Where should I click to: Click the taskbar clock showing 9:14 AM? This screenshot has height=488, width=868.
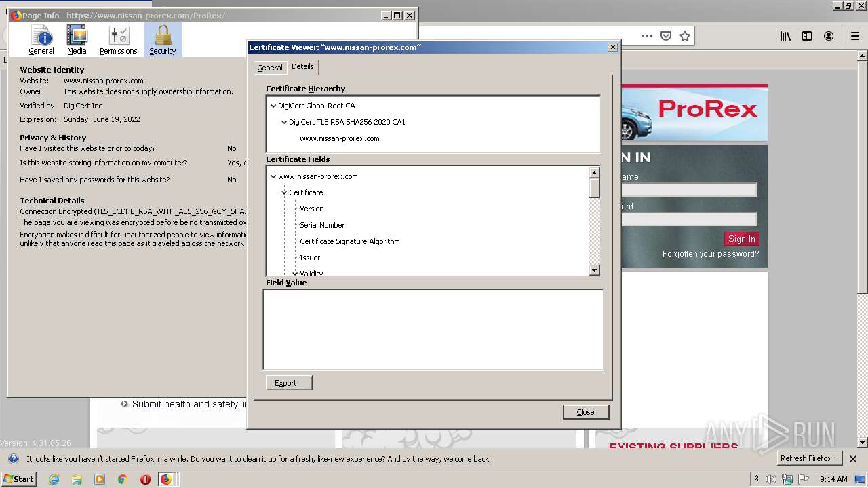coord(833,479)
